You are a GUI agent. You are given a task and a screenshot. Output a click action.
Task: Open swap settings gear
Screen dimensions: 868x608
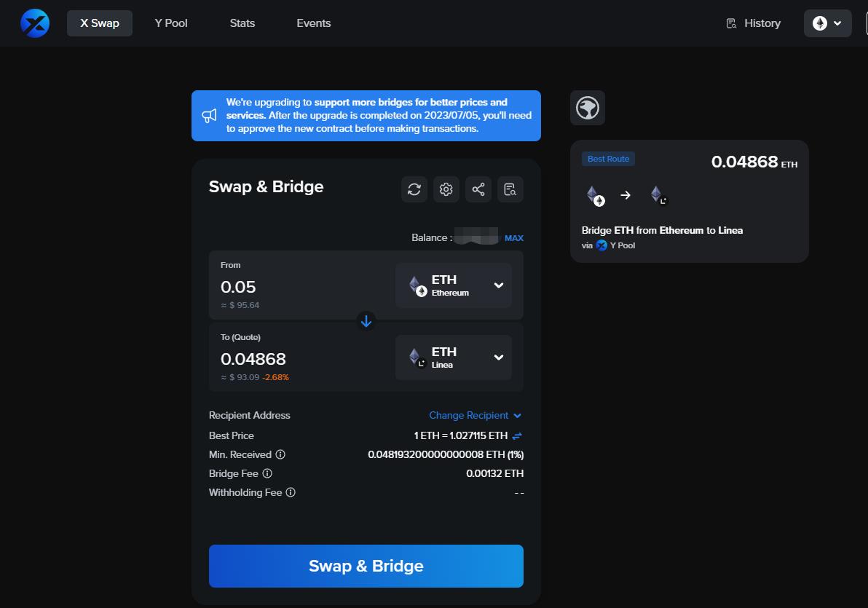coord(446,189)
